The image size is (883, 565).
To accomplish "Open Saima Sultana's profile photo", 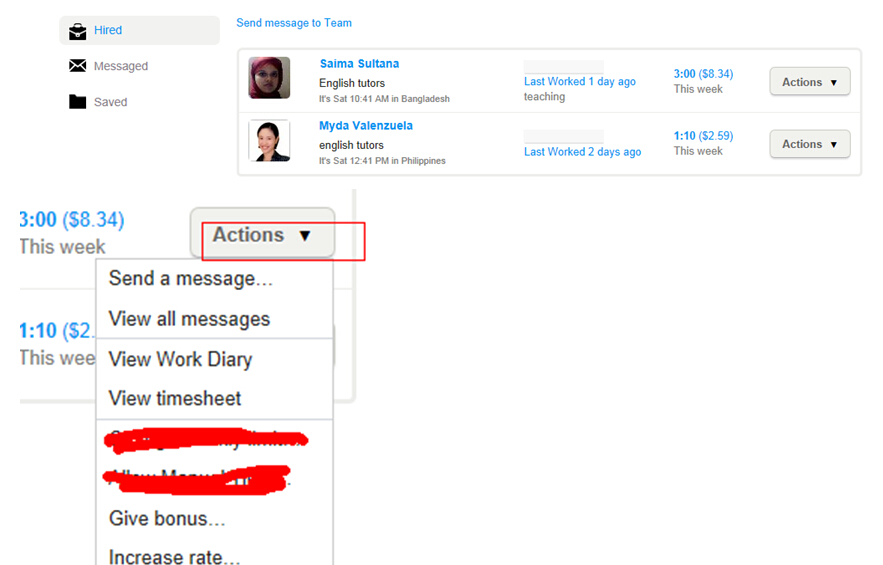I will pos(269,78).
